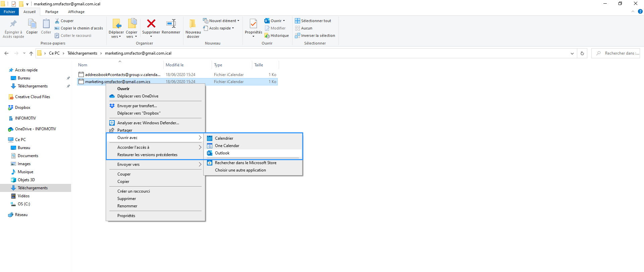The width and height of the screenshot is (644, 272).
Task: Expand the Ouvrir avec submenu
Action: 155,138
